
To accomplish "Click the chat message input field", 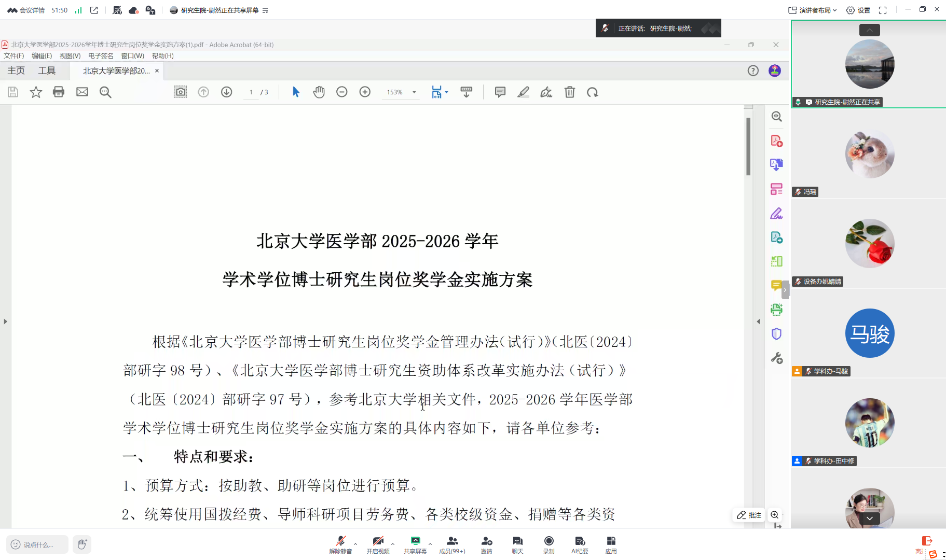I will [37, 544].
